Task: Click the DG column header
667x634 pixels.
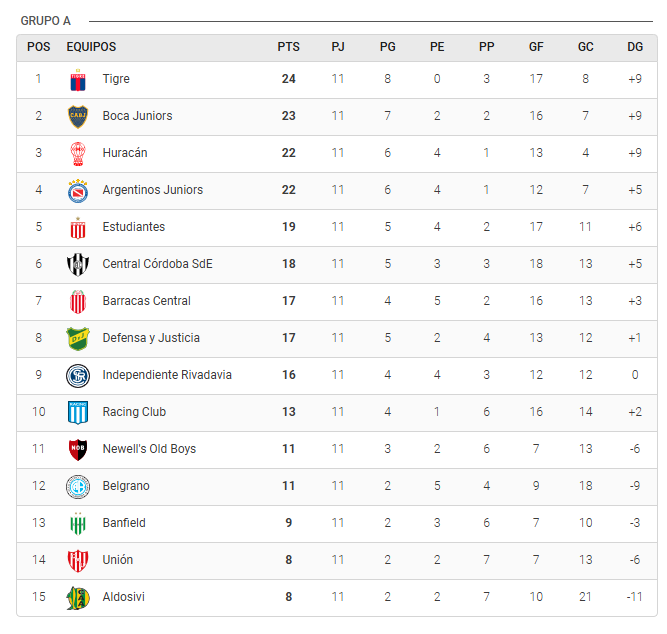Action: [635, 47]
